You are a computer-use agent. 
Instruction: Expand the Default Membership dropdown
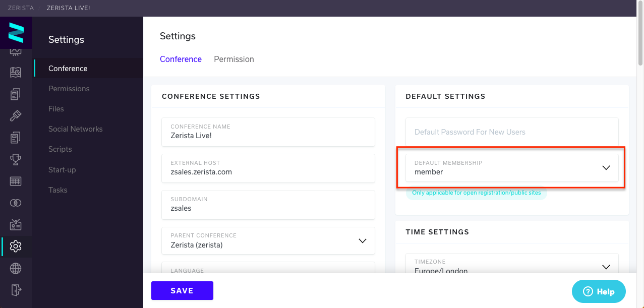(x=512, y=168)
